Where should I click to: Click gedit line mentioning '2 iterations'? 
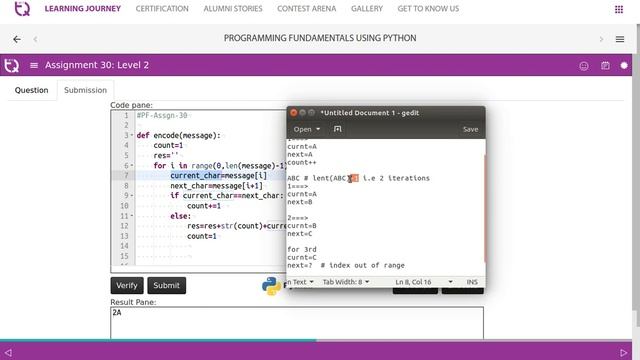(358, 178)
